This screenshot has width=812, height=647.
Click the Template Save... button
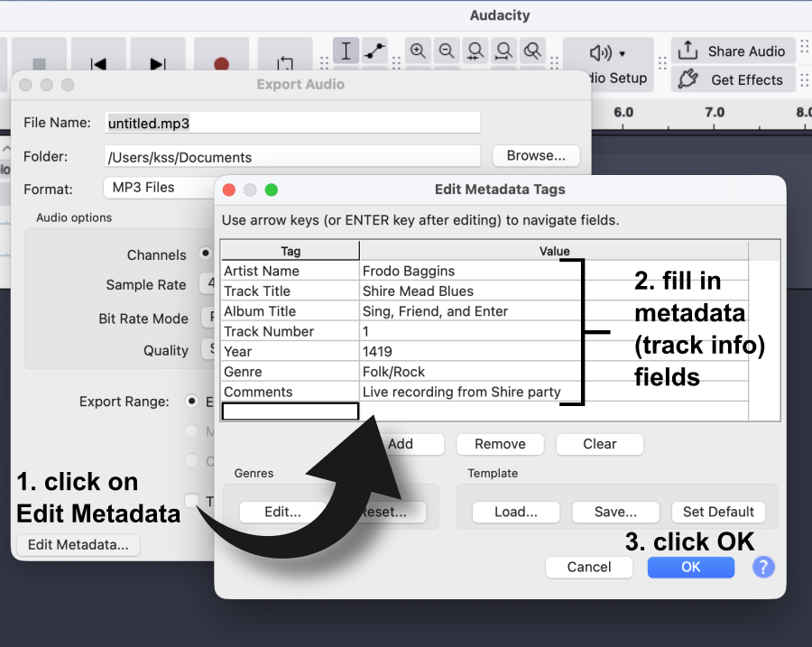615,512
